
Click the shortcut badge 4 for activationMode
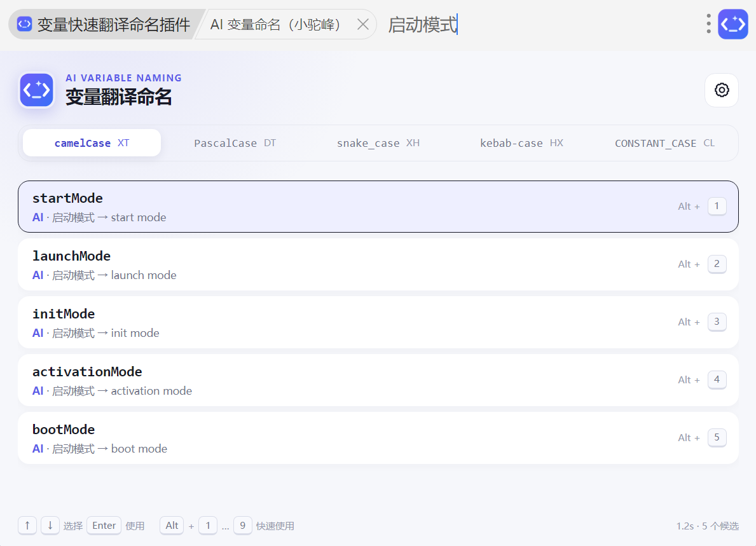point(717,379)
